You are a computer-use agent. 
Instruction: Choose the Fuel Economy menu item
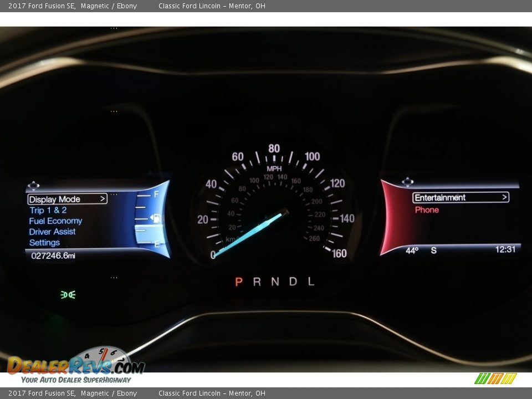pos(55,221)
